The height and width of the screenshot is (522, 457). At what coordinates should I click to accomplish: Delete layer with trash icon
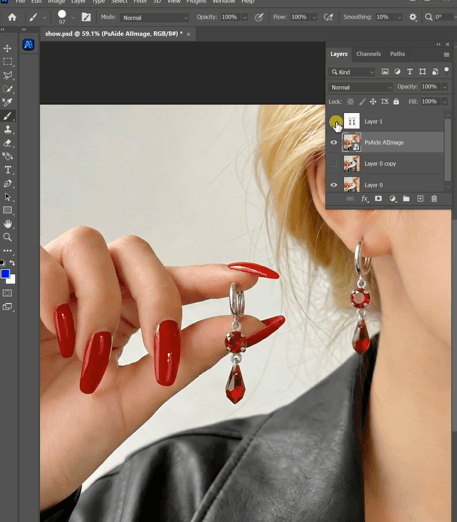434,199
